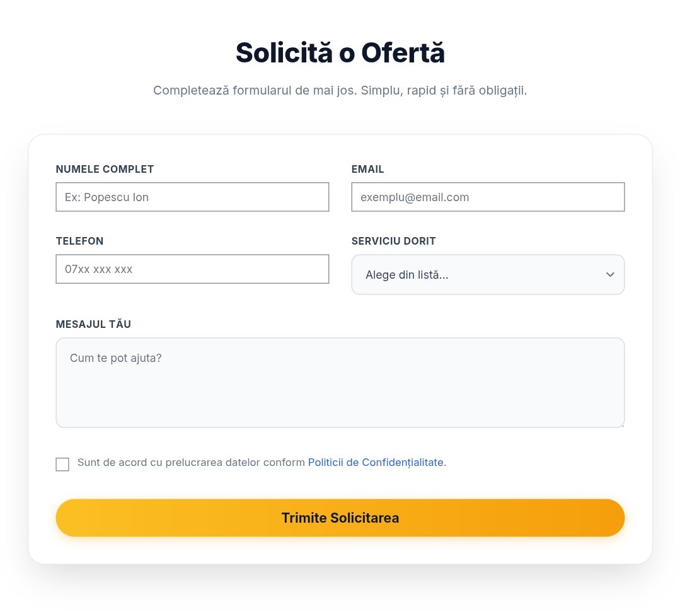Viewport: 680px width, 616px height.
Task: Focus the Email input field
Action: tap(488, 197)
